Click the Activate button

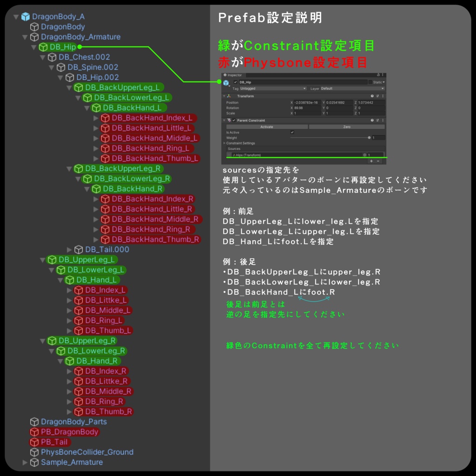click(267, 127)
